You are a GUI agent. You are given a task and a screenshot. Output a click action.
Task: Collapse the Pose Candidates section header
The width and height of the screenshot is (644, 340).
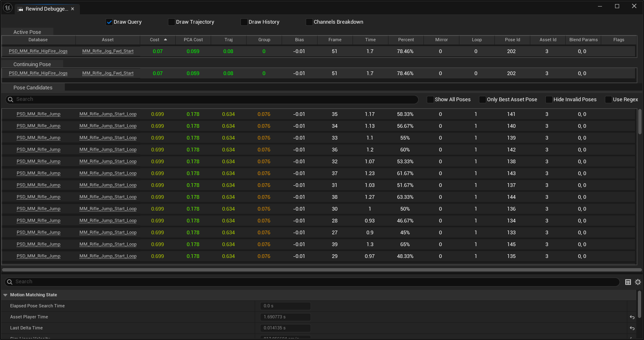coord(33,88)
